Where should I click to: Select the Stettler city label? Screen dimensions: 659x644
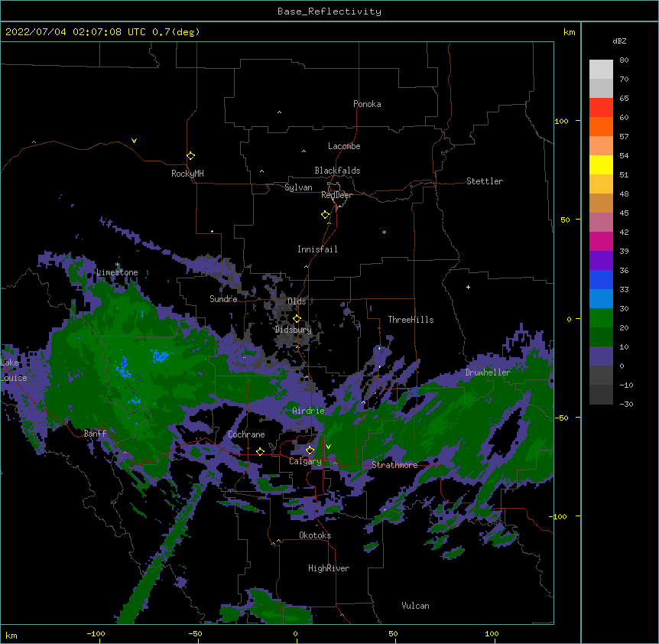coord(484,181)
